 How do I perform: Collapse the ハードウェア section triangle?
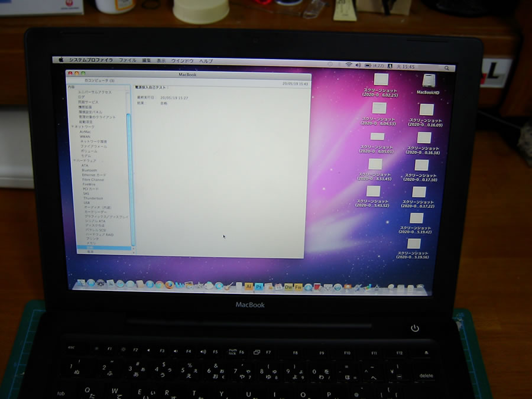(74, 160)
